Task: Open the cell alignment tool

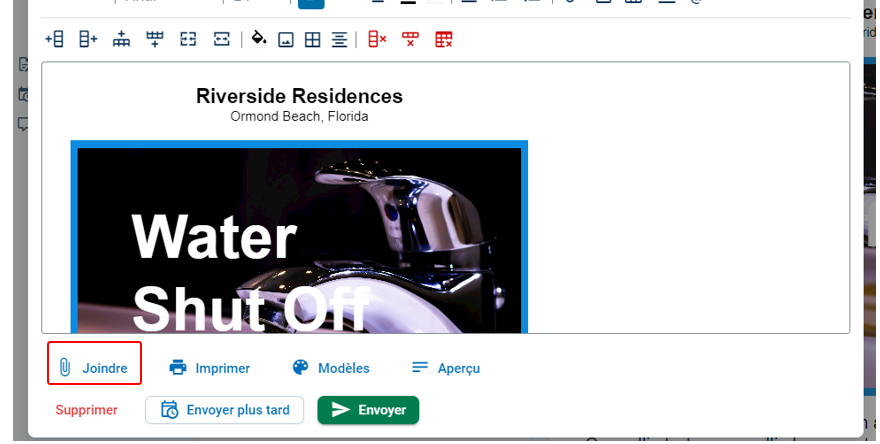Action: coord(339,40)
